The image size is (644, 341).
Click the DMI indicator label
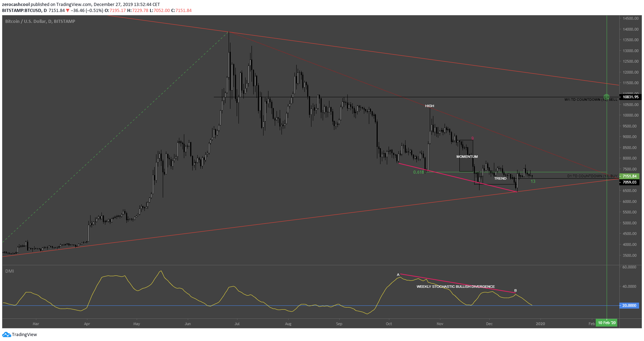tap(10, 271)
